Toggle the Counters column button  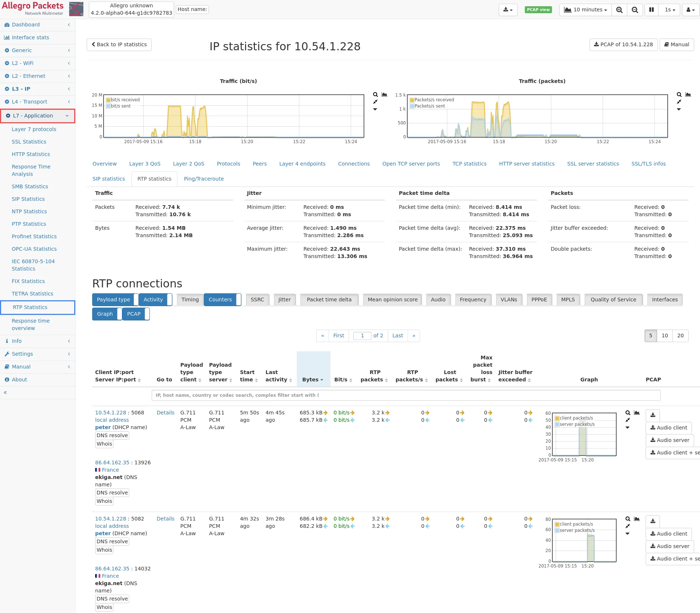coord(220,300)
